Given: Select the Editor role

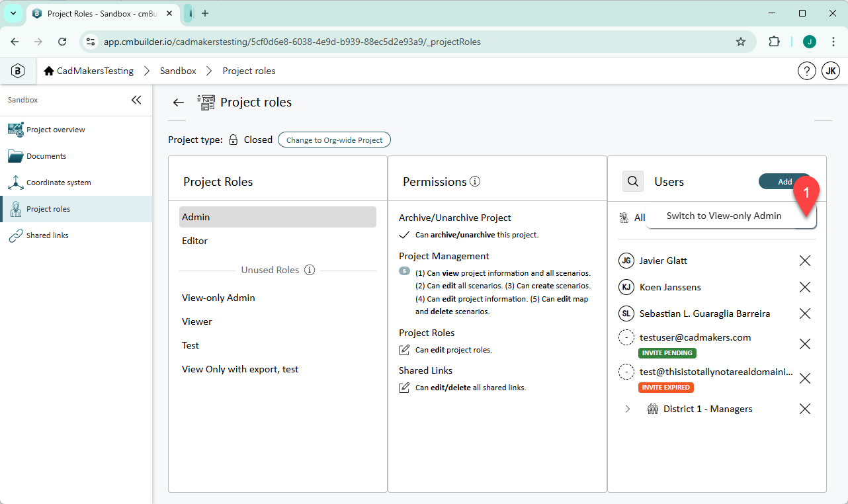Looking at the screenshot, I should [278, 241].
